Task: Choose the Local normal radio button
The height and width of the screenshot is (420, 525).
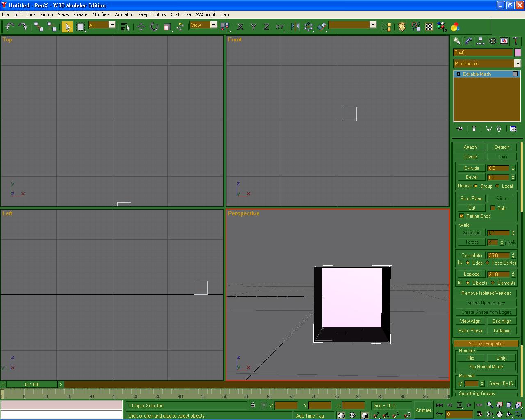Action: pyautogui.click(x=497, y=186)
